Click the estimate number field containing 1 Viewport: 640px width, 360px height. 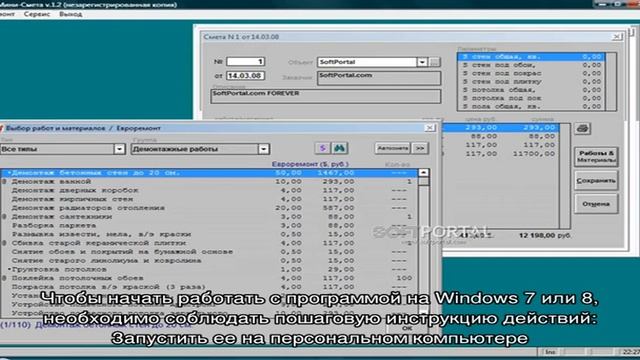click(246, 62)
